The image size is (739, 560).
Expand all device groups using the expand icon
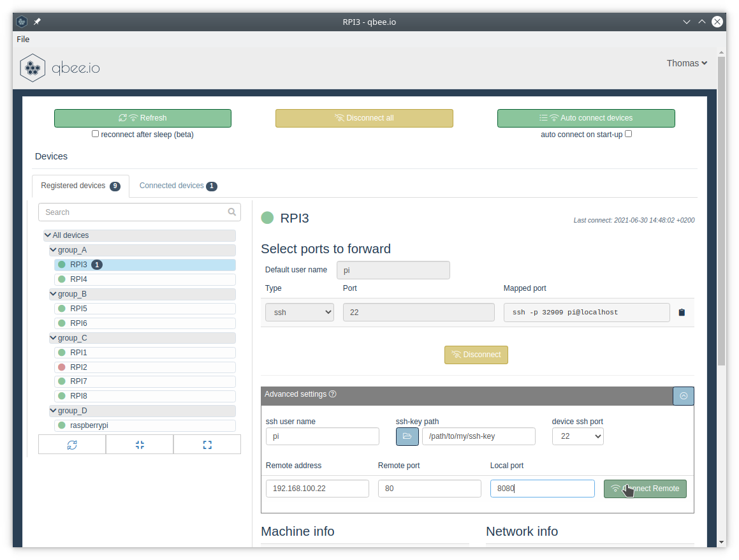[207, 444]
